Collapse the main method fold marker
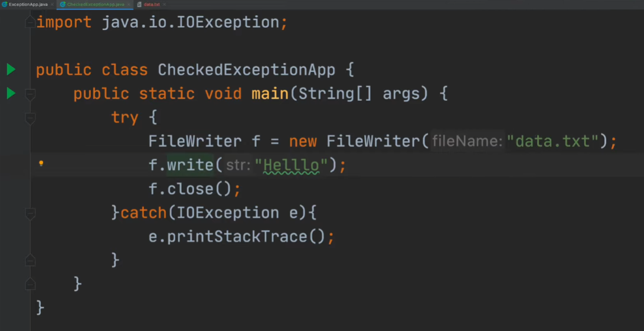The width and height of the screenshot is (644, 331). (x=30, y=94)
